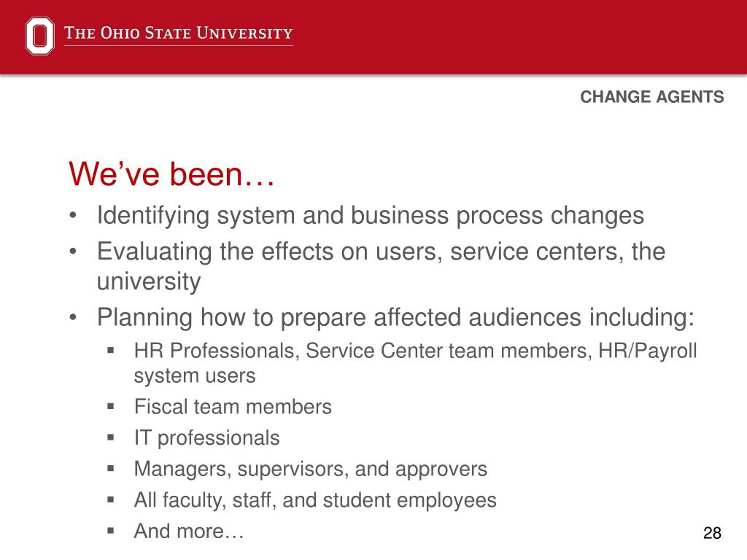
Task: Click the HR Professionals sub-bullet text
Action: (x=415, y=363)
